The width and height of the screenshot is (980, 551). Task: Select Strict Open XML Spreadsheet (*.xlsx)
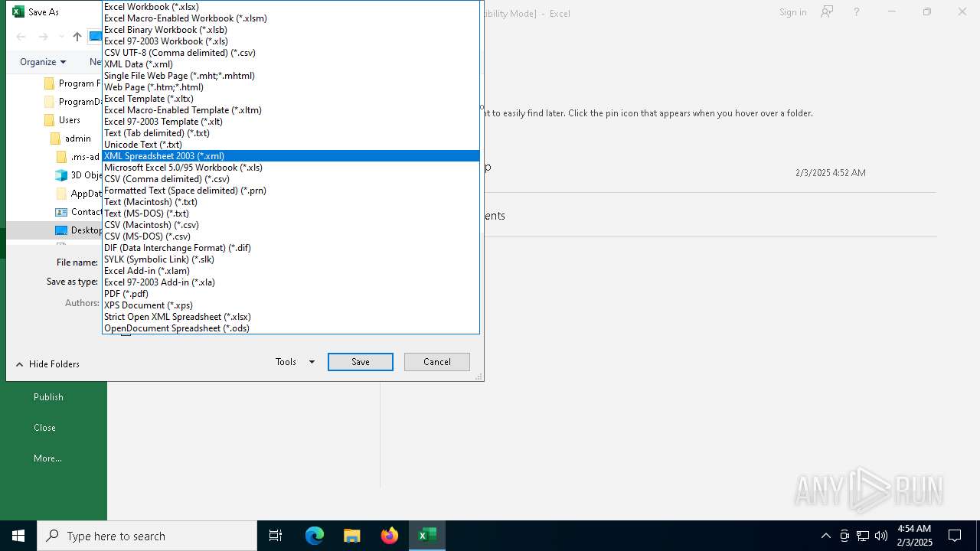[291, 317]
